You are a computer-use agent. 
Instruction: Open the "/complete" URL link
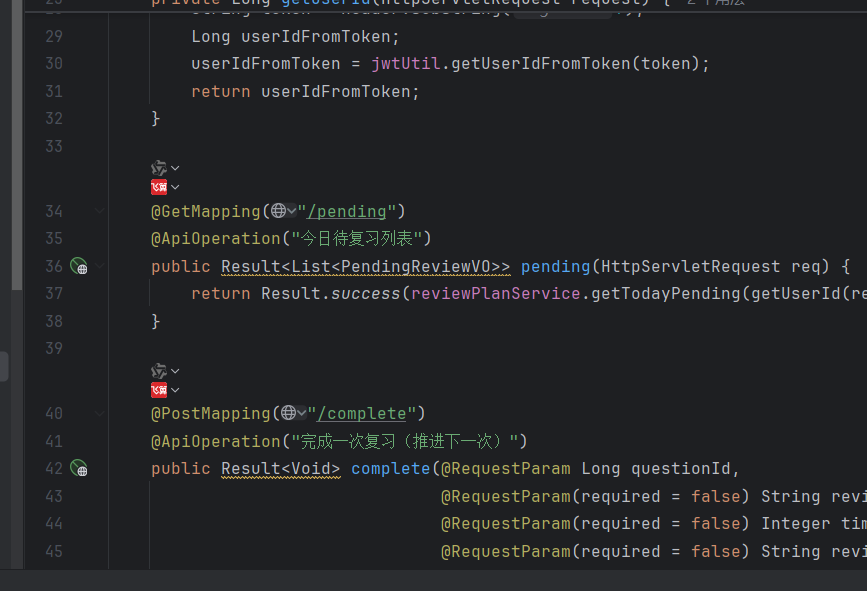click(362, 414)
